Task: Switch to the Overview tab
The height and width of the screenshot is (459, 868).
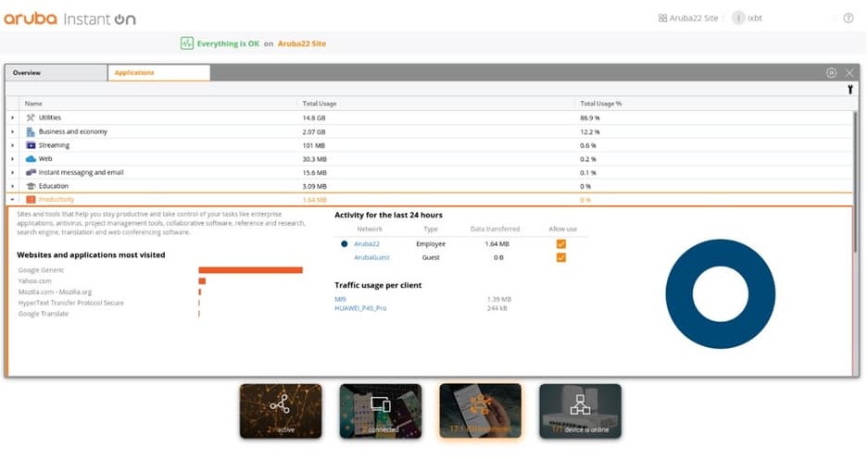Action: 56,72
